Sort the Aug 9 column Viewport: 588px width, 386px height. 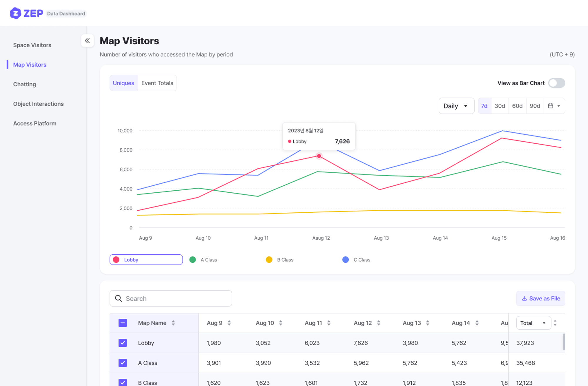coord(229,323)
